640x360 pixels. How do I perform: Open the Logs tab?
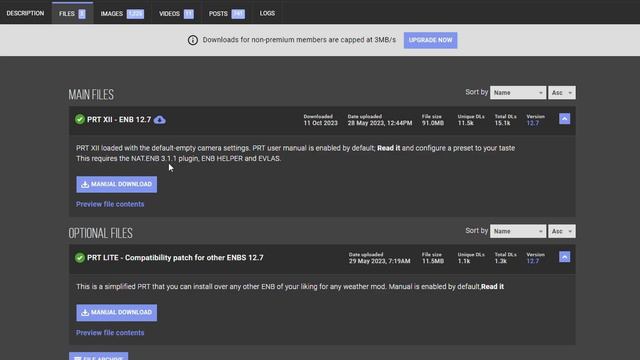(x=267, y=13)
